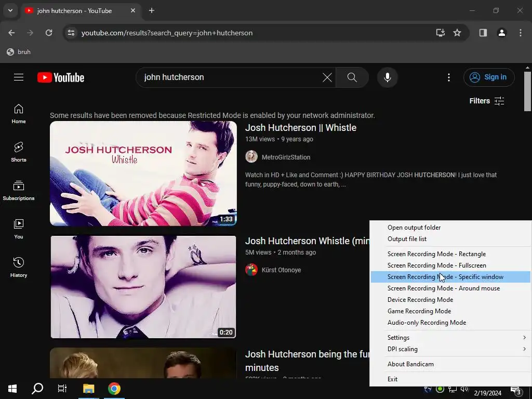The image size is (532, 399).
Task: Open the Chrome profile icon
Action: click(501, 33)
